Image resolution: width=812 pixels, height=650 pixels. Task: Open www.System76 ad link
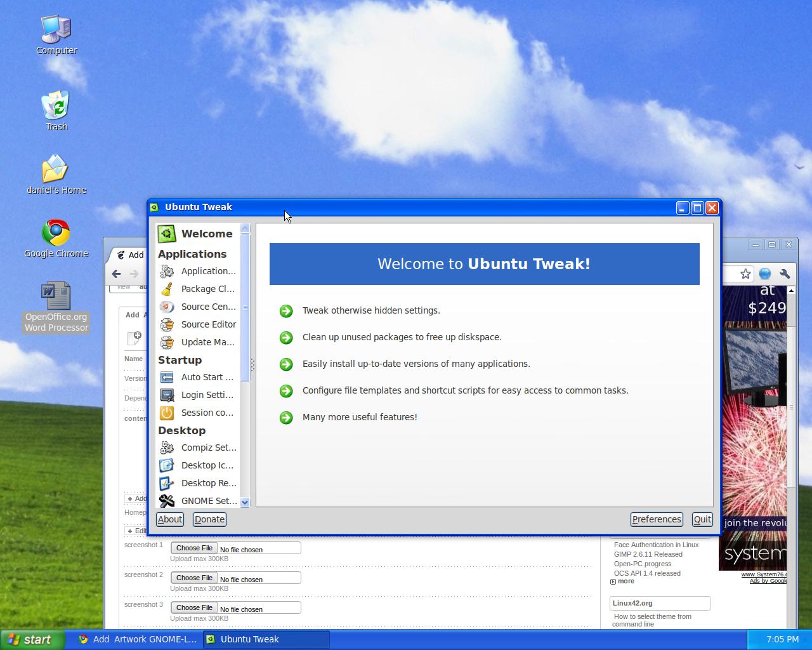click(x=764, y=574)
